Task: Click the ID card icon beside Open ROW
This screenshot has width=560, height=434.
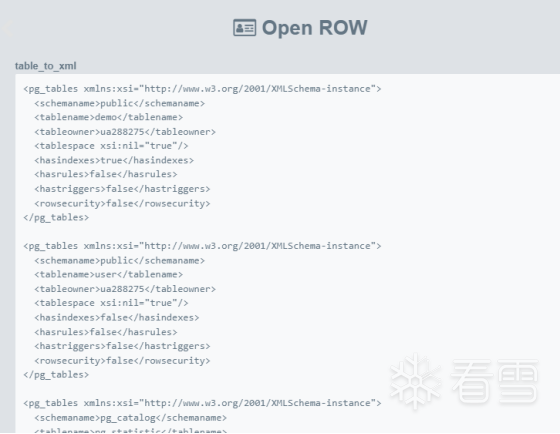Action: 245,28
